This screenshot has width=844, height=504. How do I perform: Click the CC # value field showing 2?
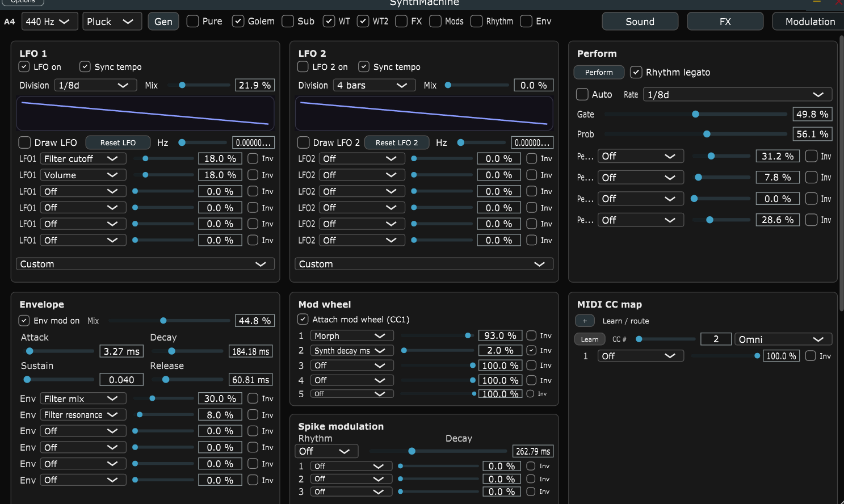(716, 339)
